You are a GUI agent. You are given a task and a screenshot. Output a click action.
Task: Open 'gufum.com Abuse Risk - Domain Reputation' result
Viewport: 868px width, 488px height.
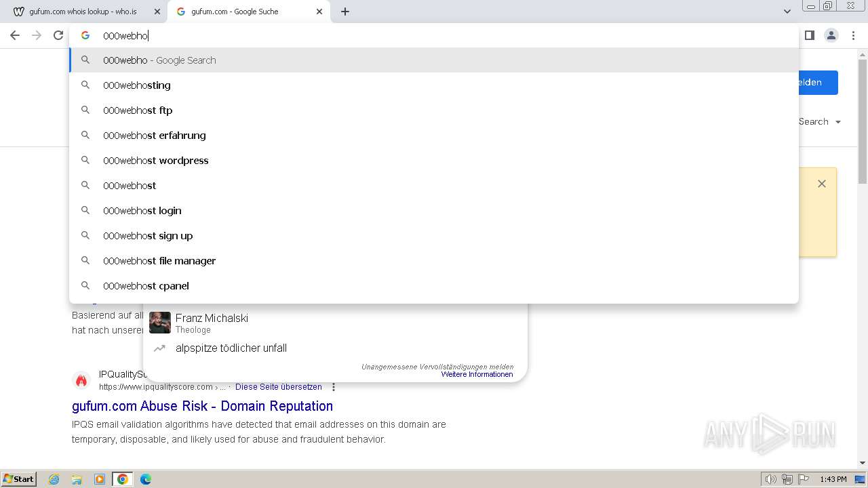tap(202, 406)
